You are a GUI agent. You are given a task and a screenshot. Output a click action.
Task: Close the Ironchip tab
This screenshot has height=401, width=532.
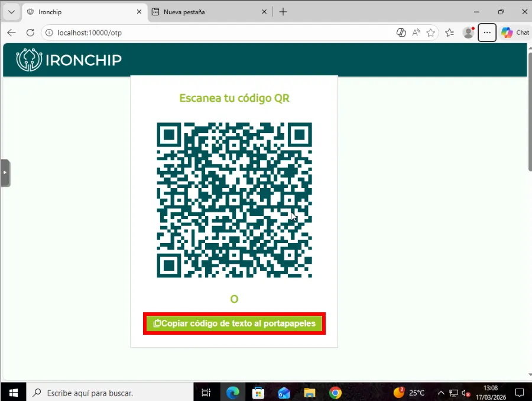139,12
